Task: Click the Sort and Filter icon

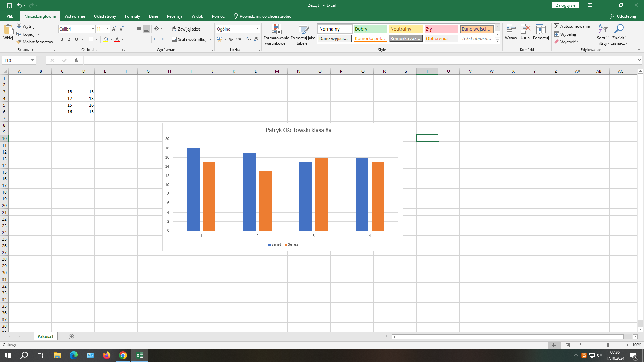Action: click(x=603, y=29)
